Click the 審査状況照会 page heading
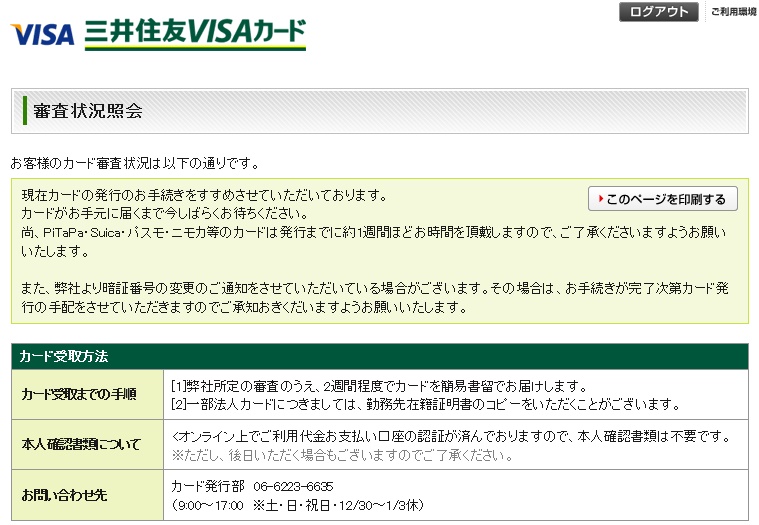Viewport: 759px width, 525px height. tap(88, 111)
